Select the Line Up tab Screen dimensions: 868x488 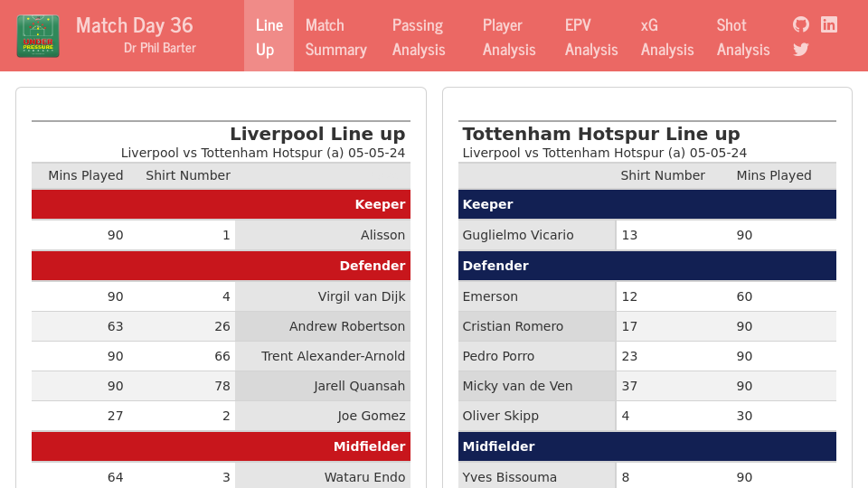click(269, 36)
